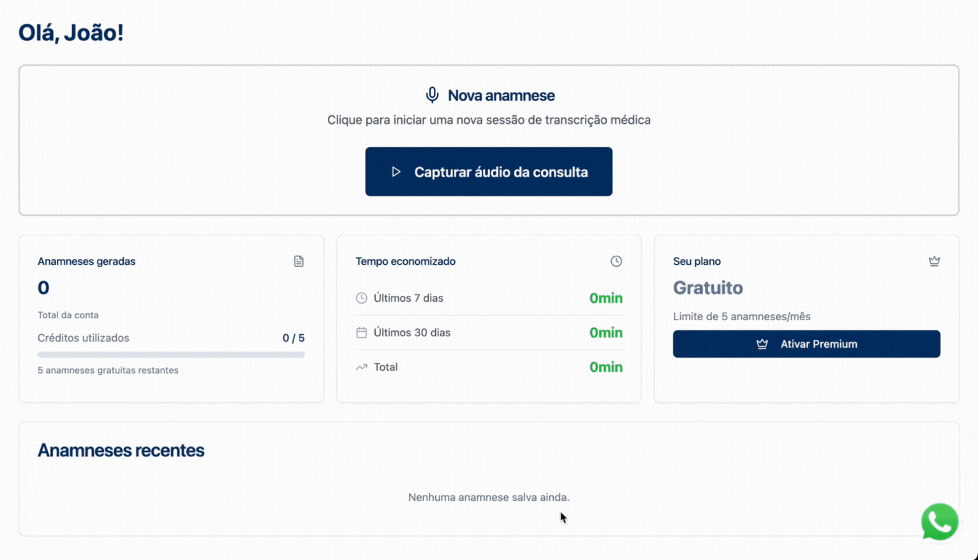Click the credits usage progress bar
This screenshot has width=978, height=560.
click(171, 354)
